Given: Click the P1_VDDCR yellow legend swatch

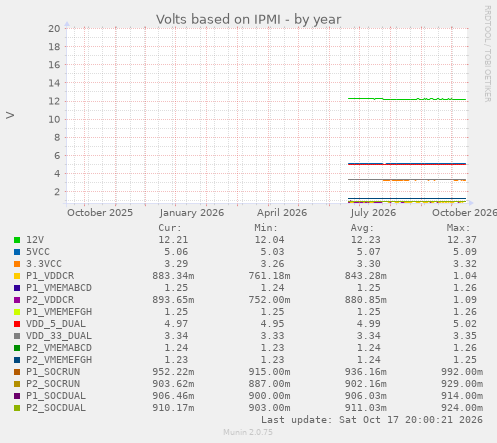Looking at the screenshot, I should coord(17,276).
